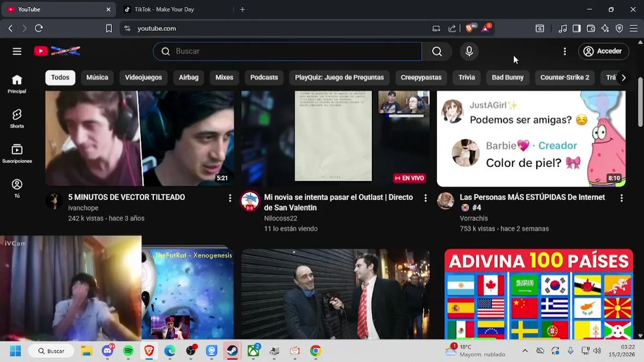Select the Trivia filter chip
Screen dimensions: 644x362
click(466, 77)
